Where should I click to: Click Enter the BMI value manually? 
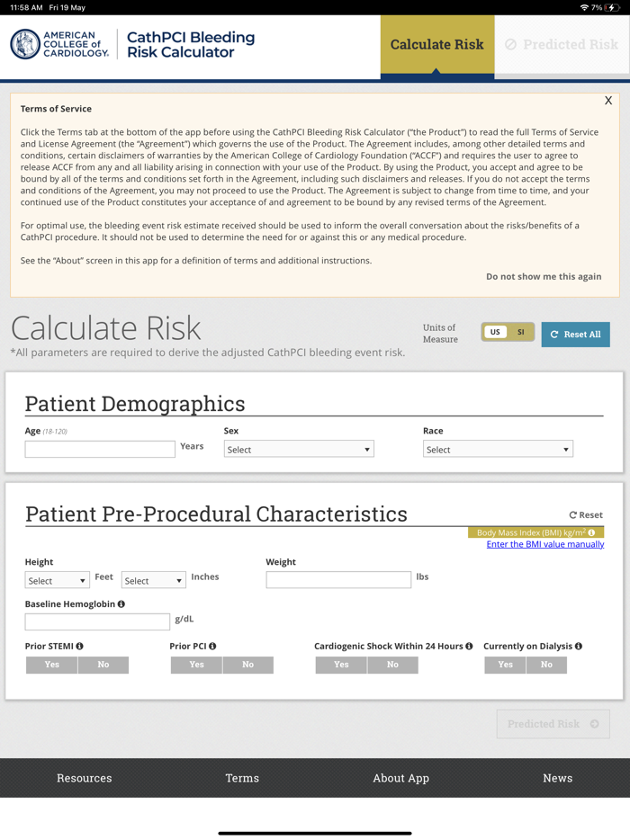545,544
